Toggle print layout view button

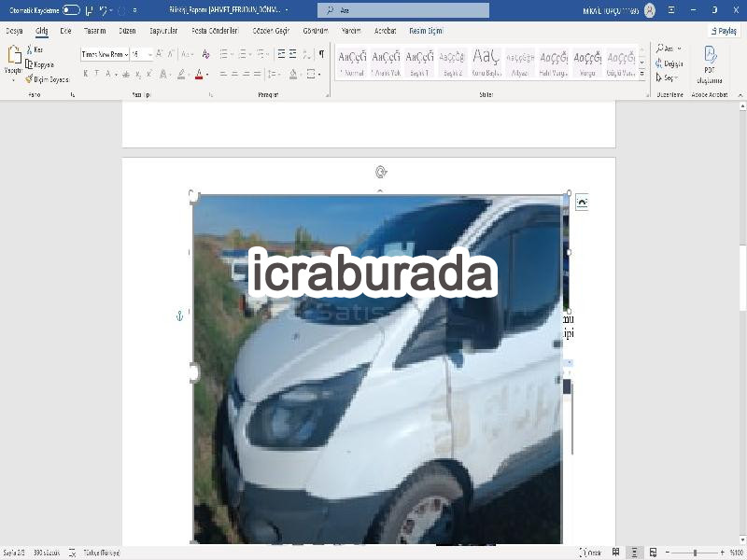point(635,553)
